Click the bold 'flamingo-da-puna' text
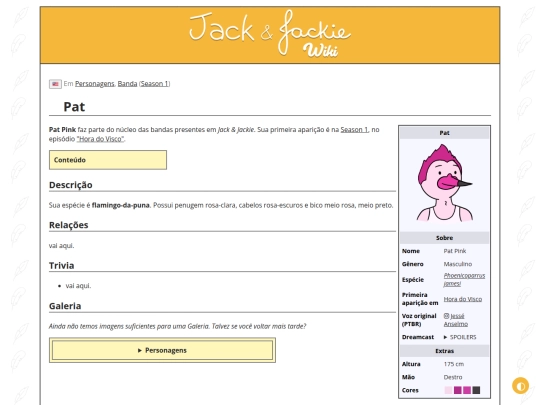Viewport: 540px width, 405px height. [121, 205]
